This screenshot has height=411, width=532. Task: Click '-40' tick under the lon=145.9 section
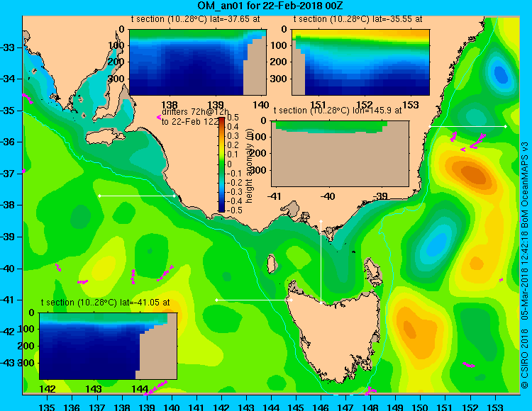[328, 196]
